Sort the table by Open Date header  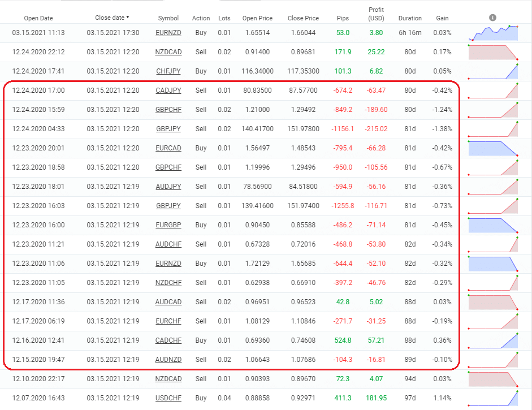38,18
